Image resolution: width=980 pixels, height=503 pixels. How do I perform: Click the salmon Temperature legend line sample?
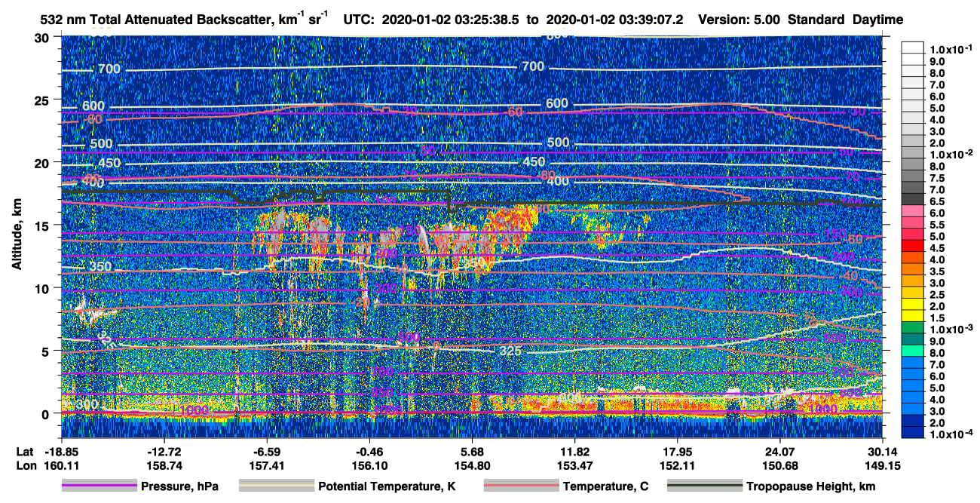coord(521,486)
